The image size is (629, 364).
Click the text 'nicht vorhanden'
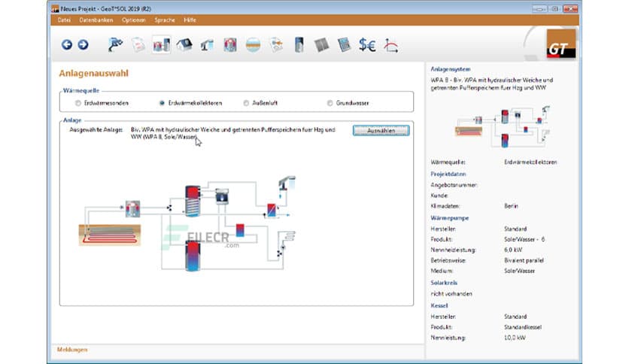[451, 294]
